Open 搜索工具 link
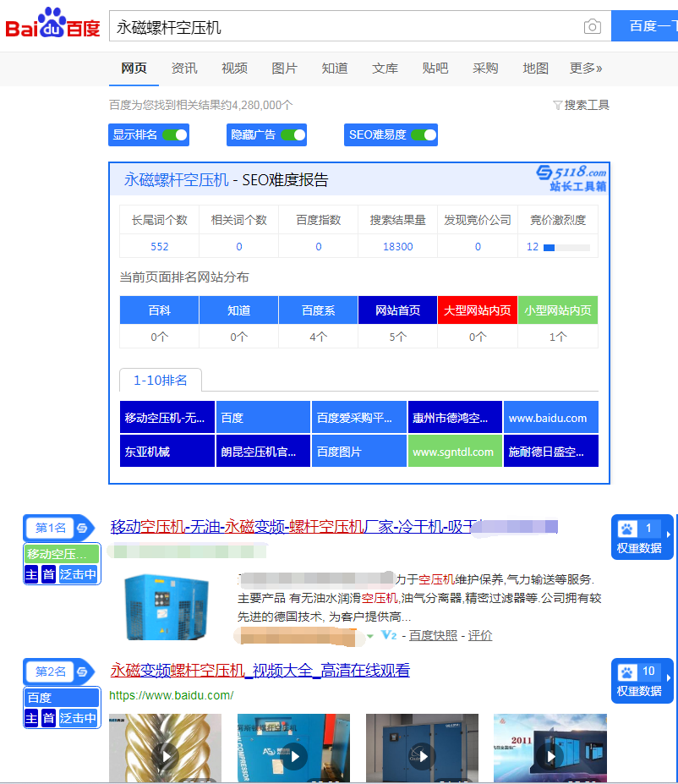 click(x=587, y=105)
